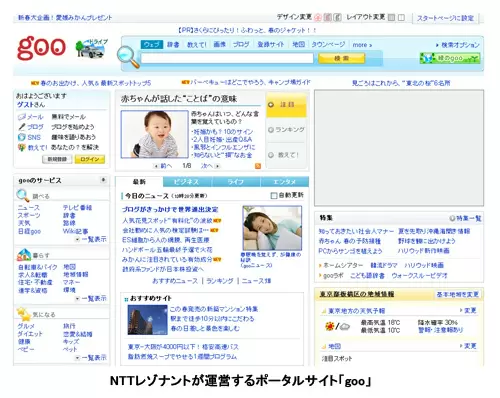Click the mail envelope icon
This screenshot has width=500, height=398.
click(x=22, y=117)
